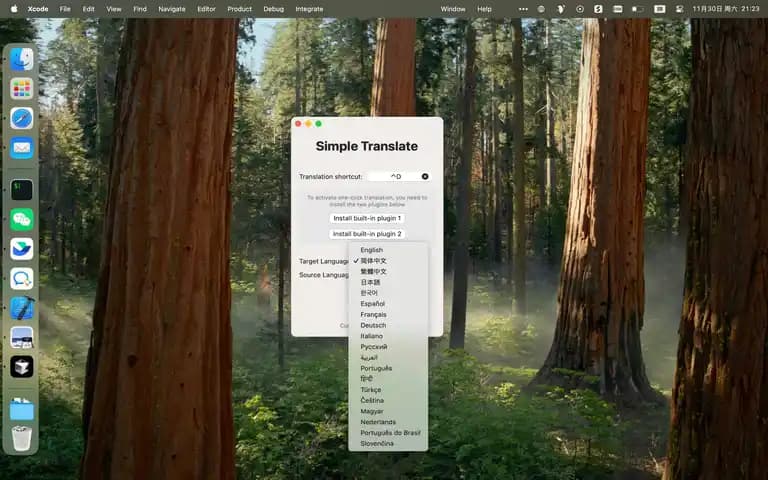The image size is (768, 480).
Task: Select Português do Brasil option
Action: [x=388, y=432]
